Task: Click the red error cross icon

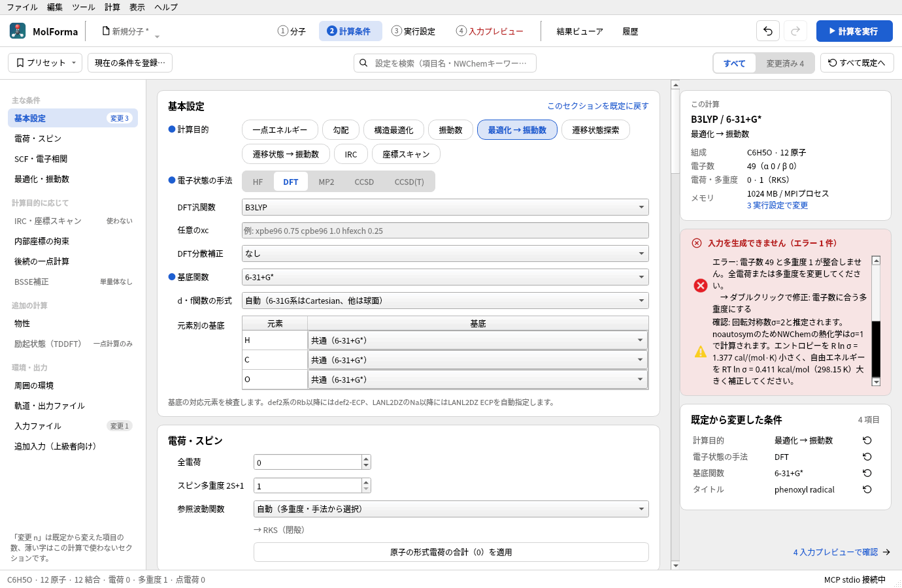Action: [701, 286]
